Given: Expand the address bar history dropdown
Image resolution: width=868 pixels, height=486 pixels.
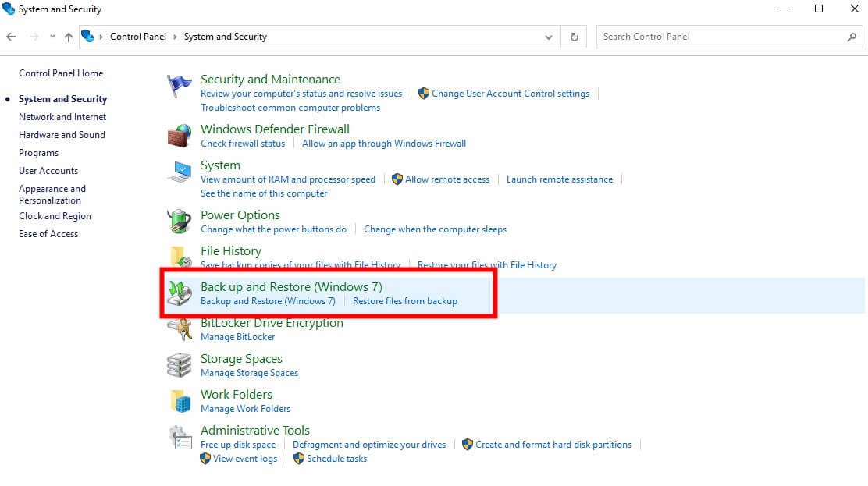Looking at the screenshot, I should point(549,37).
